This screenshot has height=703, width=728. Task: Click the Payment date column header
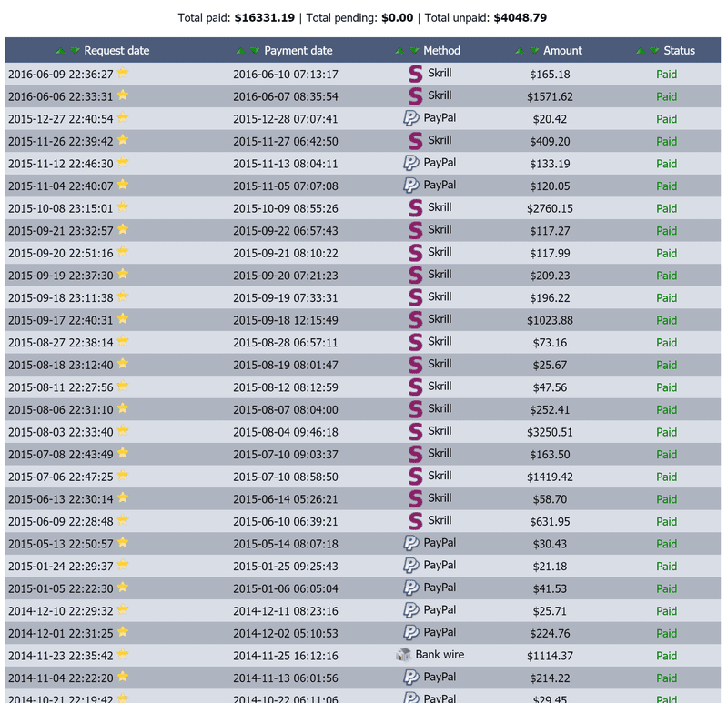click(x=298, y=51)
